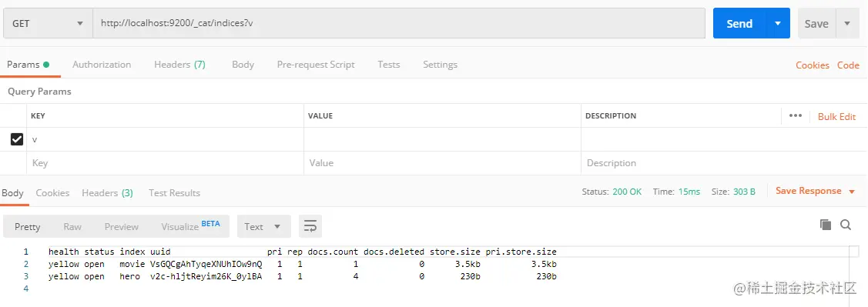Open the Cookies link at right

(x=812, y=65)
